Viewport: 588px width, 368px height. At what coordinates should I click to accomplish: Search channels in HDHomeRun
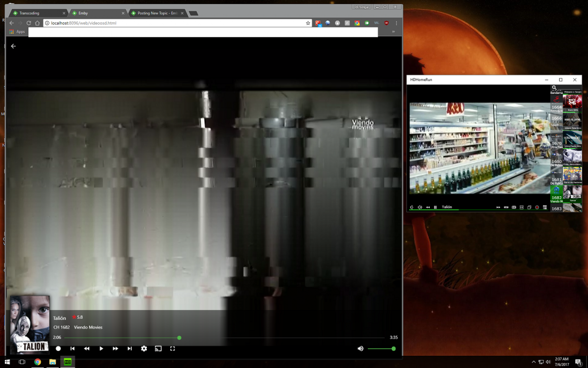coord(554,88)
